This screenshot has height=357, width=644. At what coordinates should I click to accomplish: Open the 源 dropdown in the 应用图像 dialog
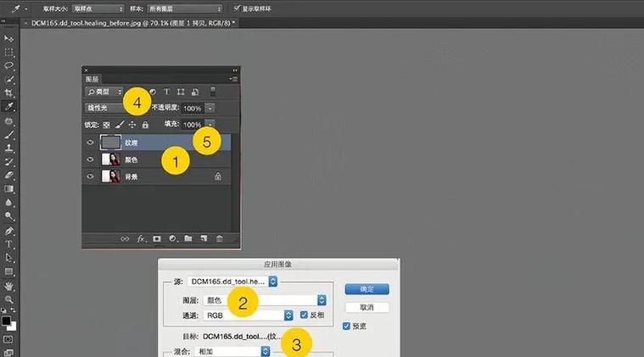(x=232, y=282)
